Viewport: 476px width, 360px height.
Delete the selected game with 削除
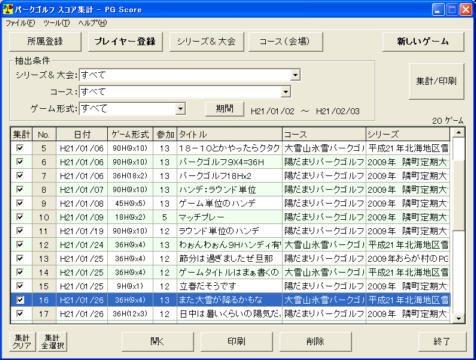[315, 341]
